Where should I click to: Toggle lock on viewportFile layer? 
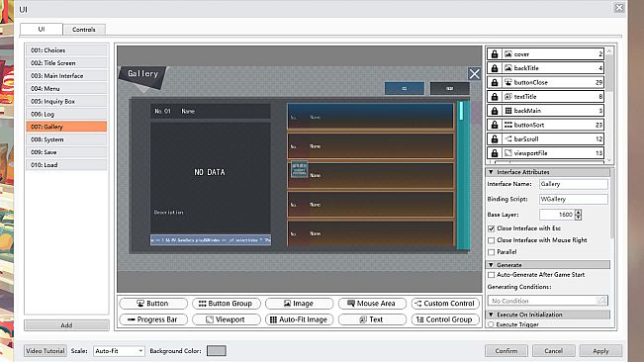[x=495, y=153]
